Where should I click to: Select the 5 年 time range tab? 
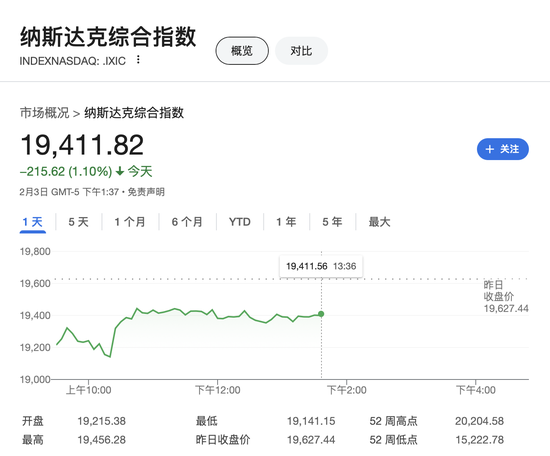tap(332, 222)
